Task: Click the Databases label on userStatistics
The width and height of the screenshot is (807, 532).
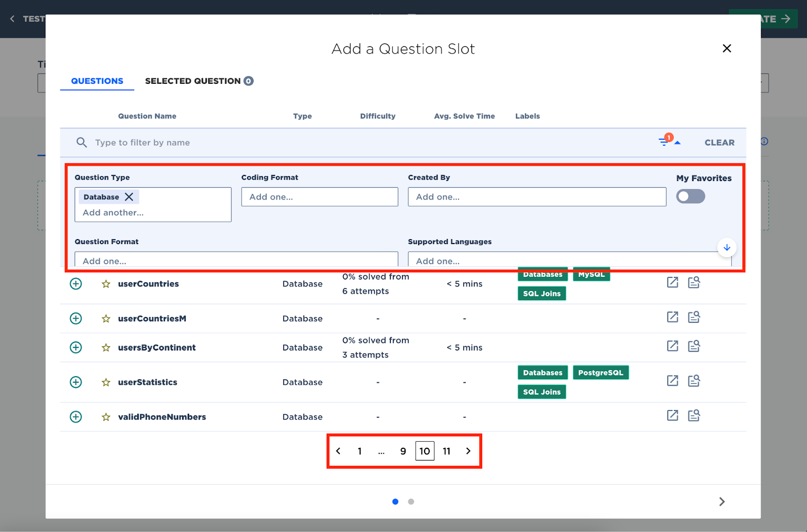Action: 543,373
